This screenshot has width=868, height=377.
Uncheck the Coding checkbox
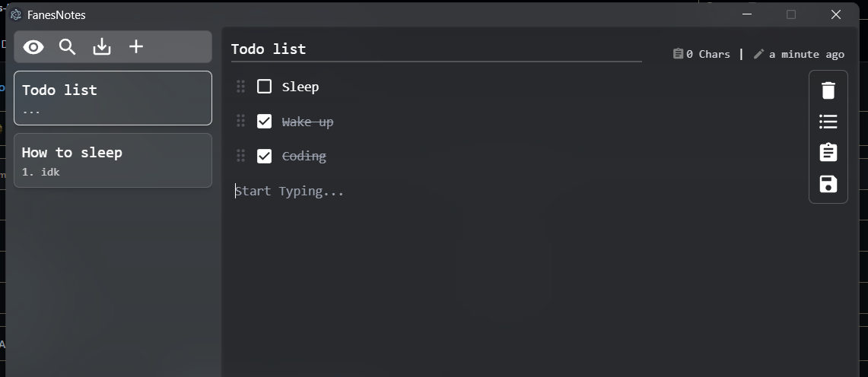tap(264, 156)
